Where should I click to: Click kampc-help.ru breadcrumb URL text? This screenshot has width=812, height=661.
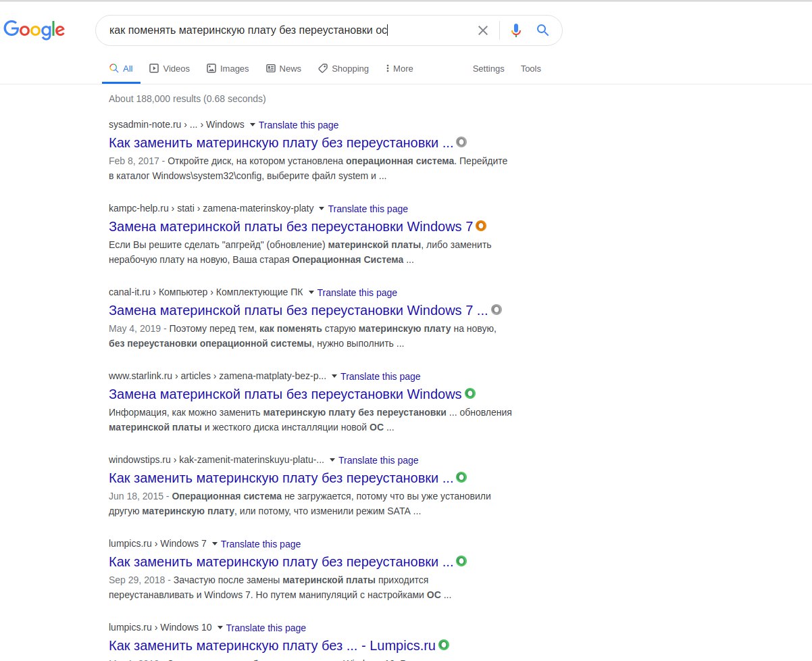coord(211,208)
